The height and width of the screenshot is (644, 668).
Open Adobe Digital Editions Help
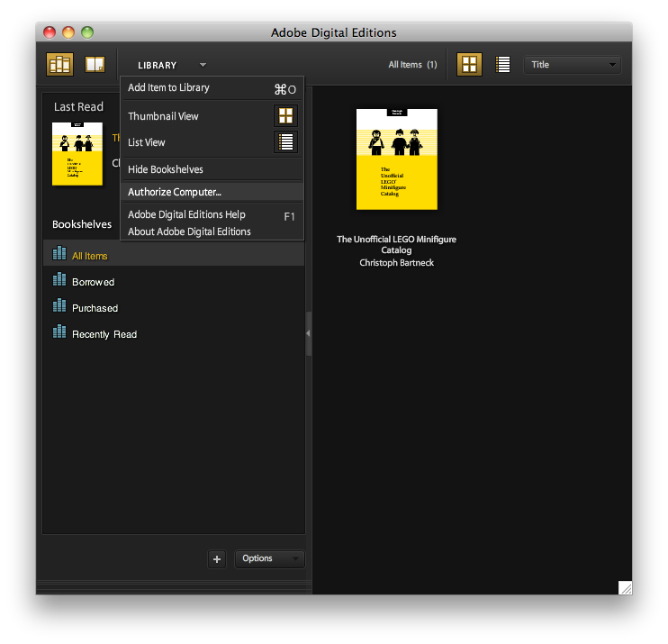coord(212,214)
